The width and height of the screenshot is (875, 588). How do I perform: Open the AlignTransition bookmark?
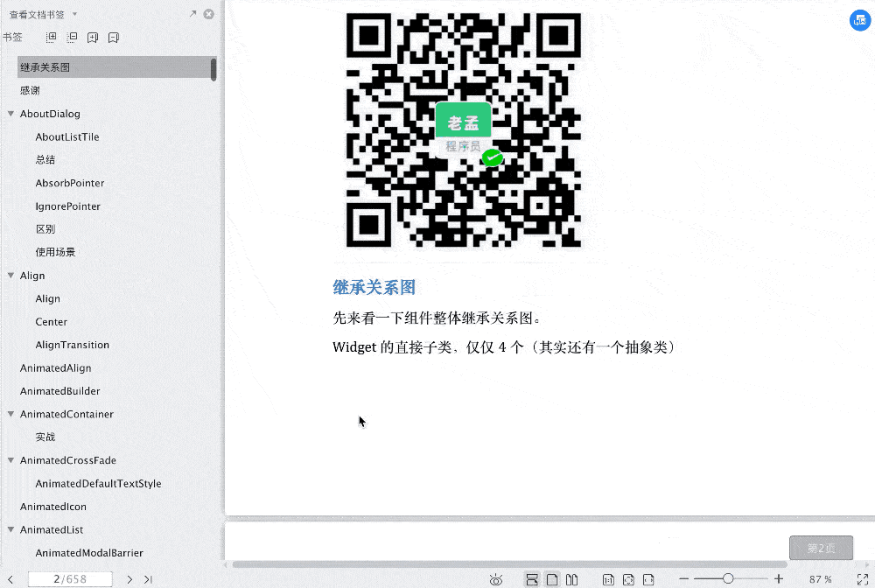coord(73,345)
